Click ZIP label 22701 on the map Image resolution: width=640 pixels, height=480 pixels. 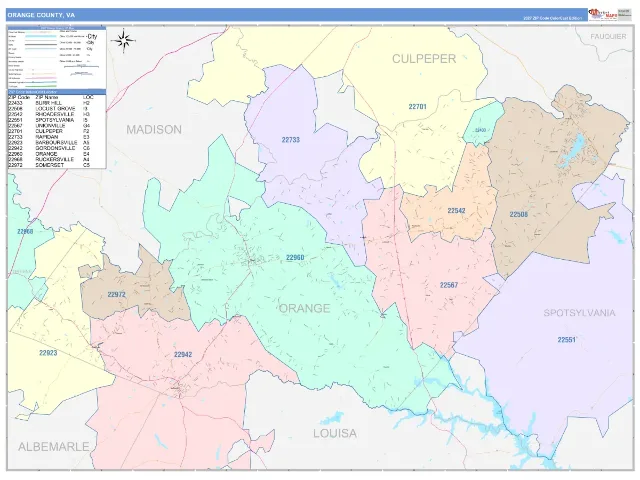(x=418, y=107)
